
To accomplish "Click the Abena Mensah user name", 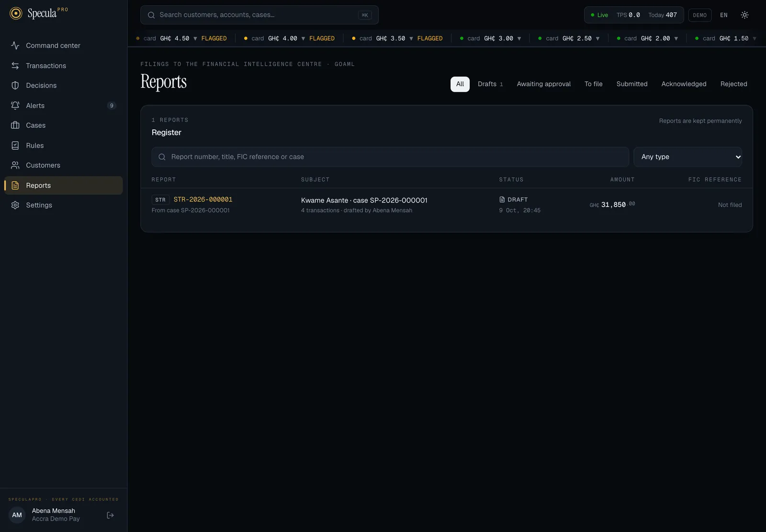I will pyautogui.click(x=54, y=511).
